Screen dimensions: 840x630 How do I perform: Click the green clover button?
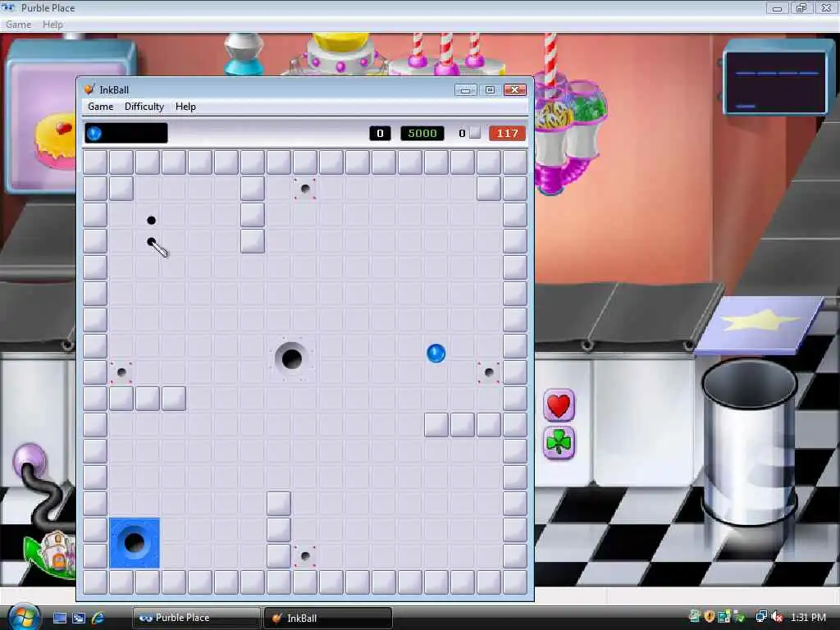coord(559,443)
